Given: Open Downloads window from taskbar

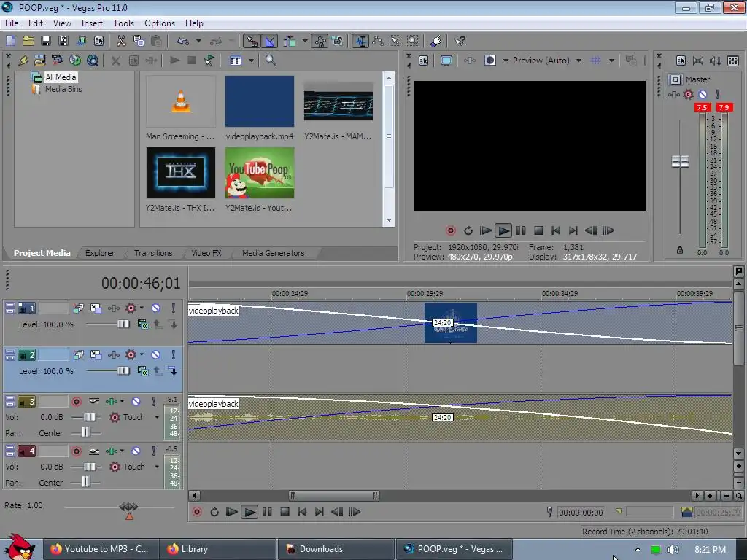Looking at the screenshot, I should coord(336,549).
